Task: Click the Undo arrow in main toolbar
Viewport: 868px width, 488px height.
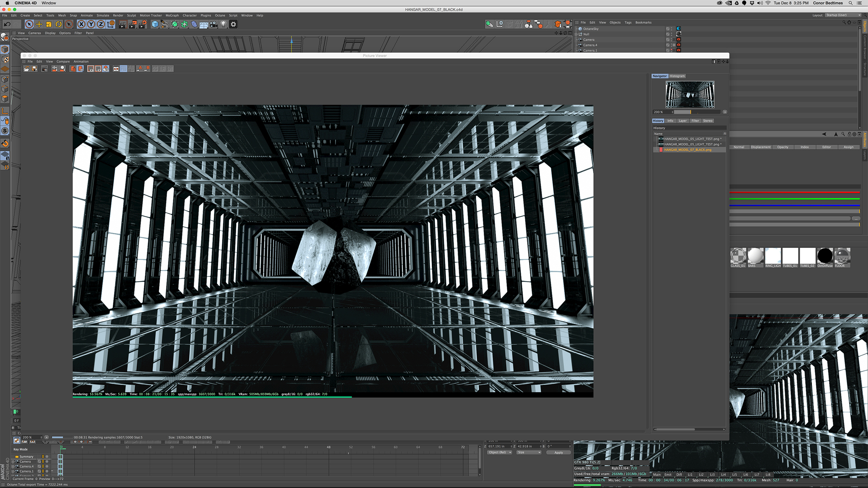Action: (7, 24)
